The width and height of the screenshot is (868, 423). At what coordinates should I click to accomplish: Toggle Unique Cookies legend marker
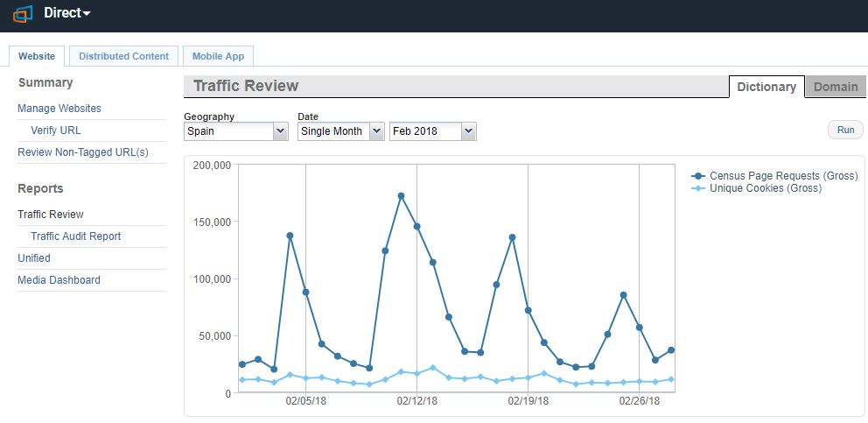point(697,188)
